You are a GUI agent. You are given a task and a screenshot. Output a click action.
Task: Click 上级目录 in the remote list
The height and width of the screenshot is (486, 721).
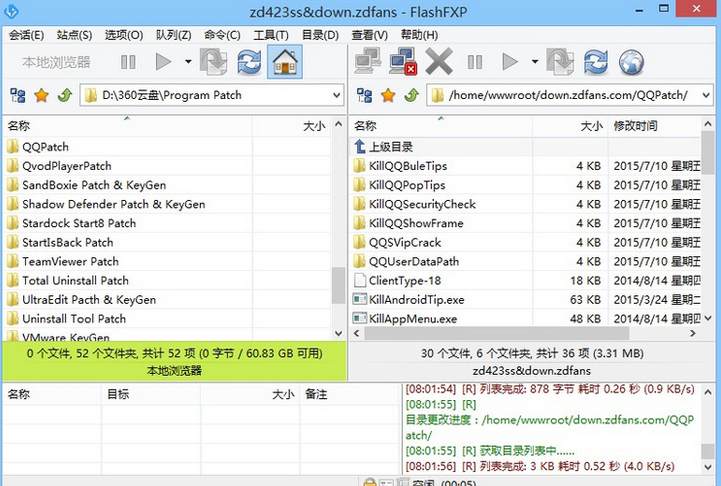point(390,146)
